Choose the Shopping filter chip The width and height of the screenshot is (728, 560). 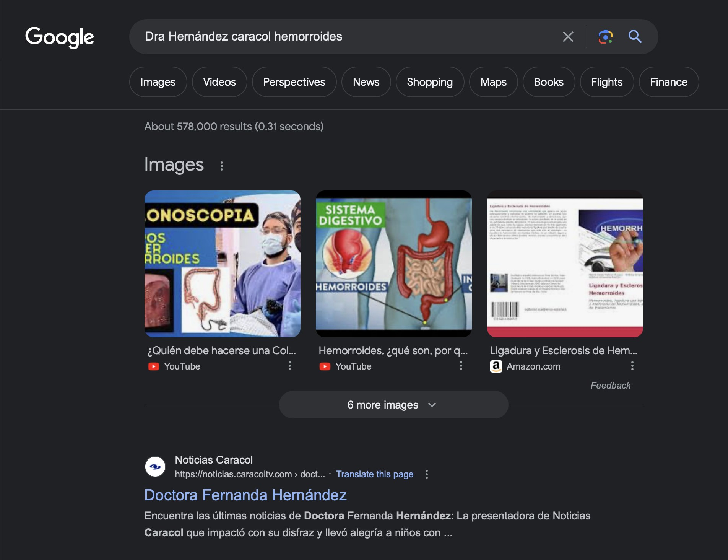click(430, 82)
